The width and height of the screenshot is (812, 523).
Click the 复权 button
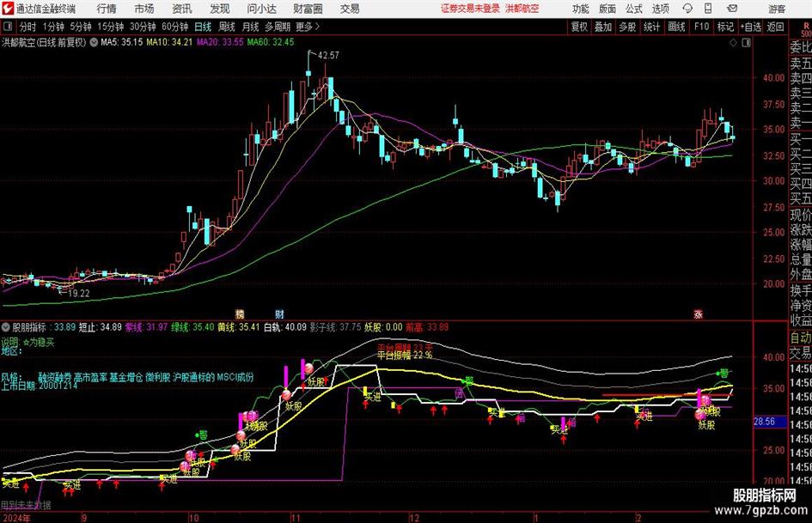tap(579, 27)
